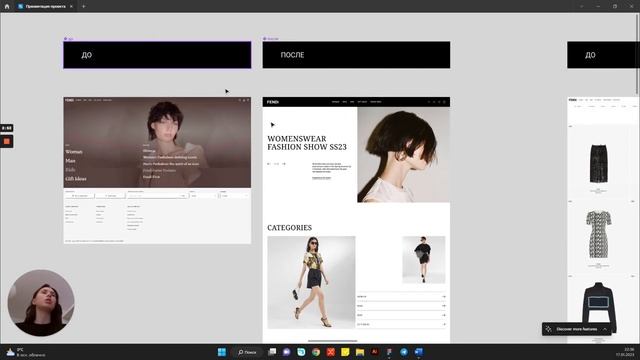Click the horizontal scrollbar under redesigned page
The image size is (640, 360).
tap(332, 341)
